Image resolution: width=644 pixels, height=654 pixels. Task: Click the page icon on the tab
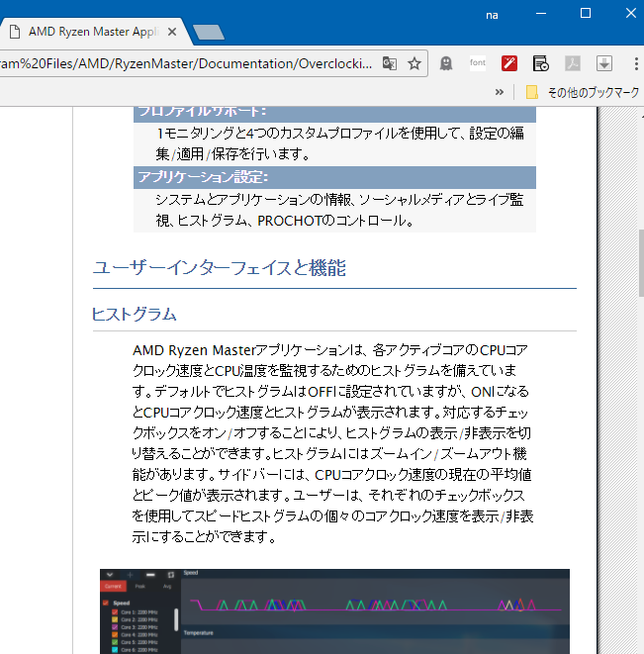tap(15, 32)
